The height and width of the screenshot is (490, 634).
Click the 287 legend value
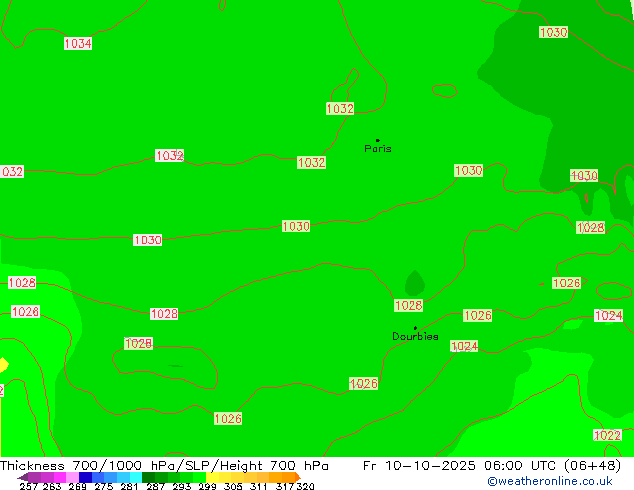click(x=156, y=486)
